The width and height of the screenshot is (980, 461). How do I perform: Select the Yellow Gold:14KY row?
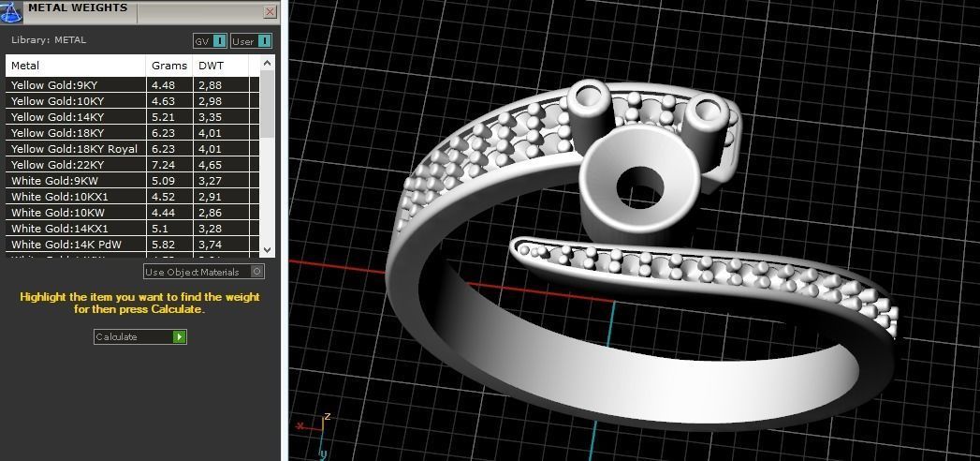coord(133,117)
